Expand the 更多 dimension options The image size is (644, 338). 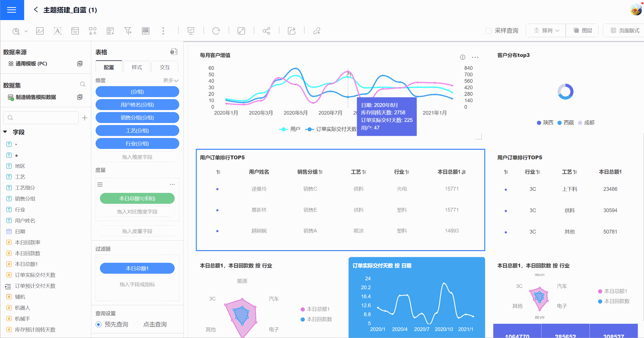(171, 80)
